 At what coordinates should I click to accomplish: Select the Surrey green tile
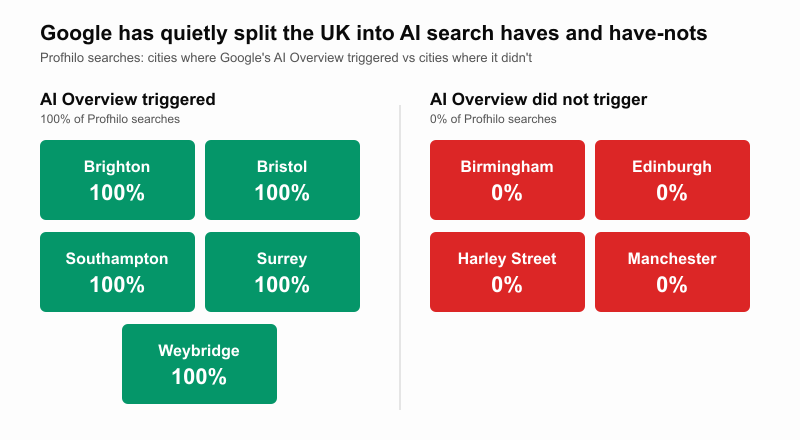[x=282, y=272]
